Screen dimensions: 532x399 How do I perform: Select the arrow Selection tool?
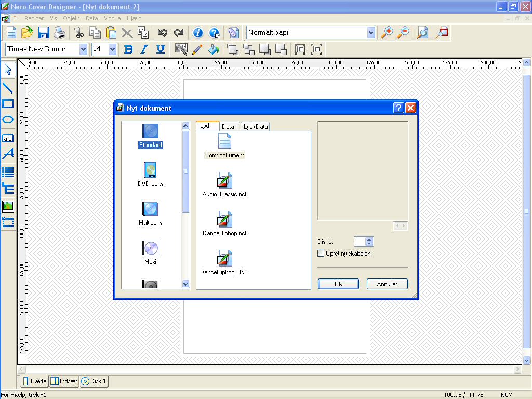[8, 70]
